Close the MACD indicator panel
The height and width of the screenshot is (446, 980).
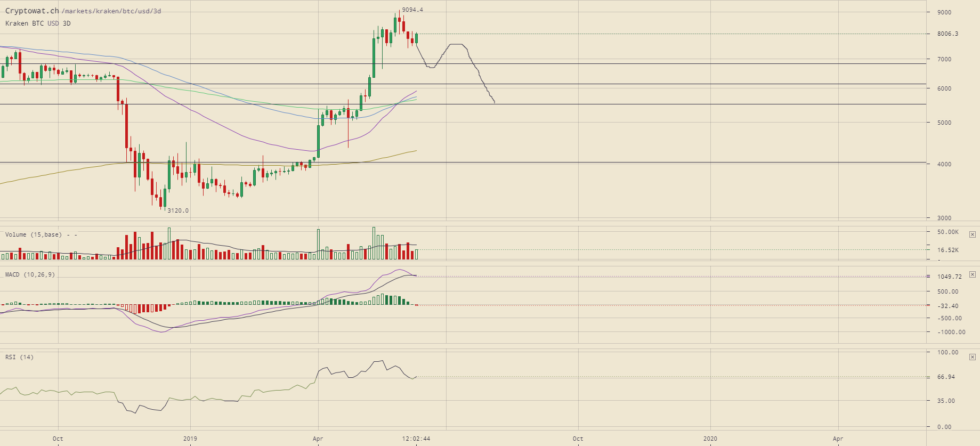tap(972, 275)
